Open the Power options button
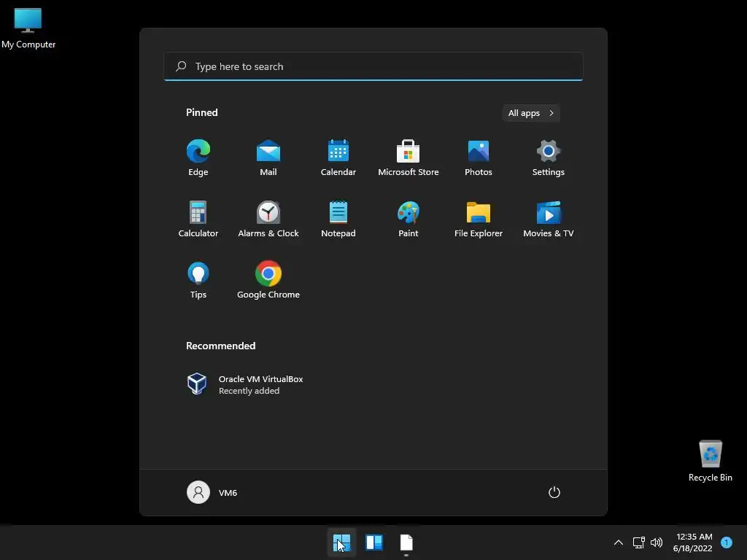The image size is (747, 560). pos(554,492)
